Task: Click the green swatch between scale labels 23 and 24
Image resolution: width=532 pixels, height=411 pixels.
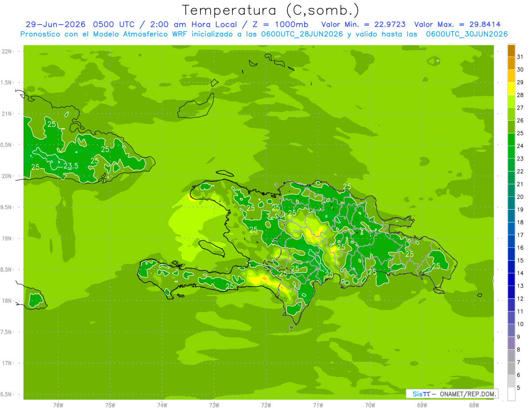Action: coord(511,152)
